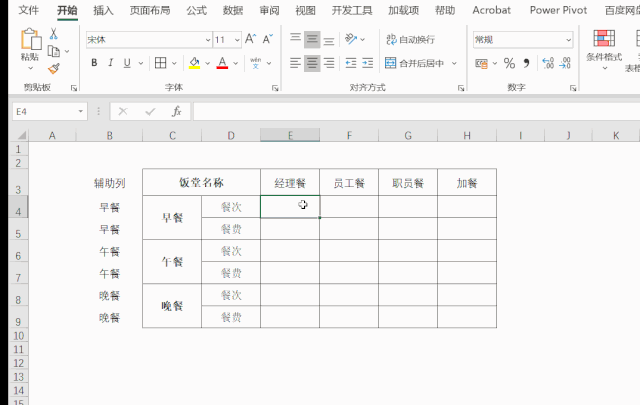Align text left
The width and height of the screenshot is (640, 405).
click(x=296, y=63)
